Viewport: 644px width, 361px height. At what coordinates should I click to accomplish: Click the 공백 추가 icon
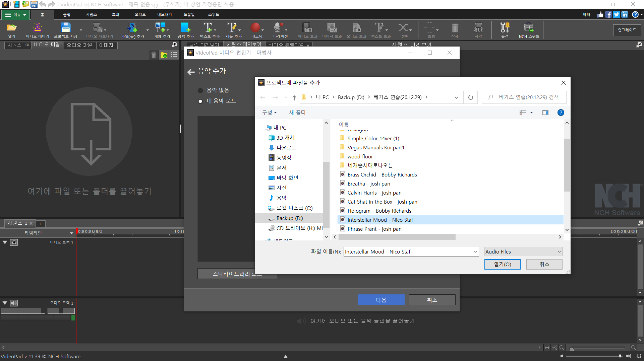[185, 28]
